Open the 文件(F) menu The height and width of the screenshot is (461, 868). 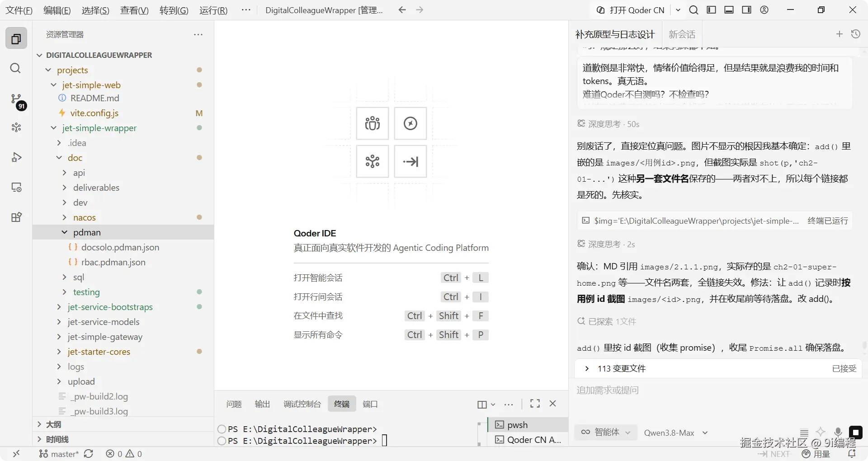(19, 10)
